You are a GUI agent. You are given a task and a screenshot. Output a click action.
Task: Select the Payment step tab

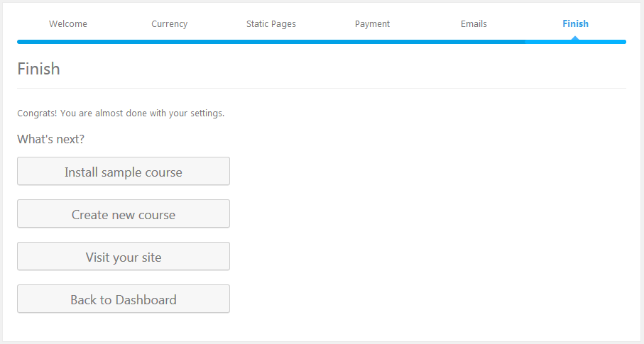[372, 24]
